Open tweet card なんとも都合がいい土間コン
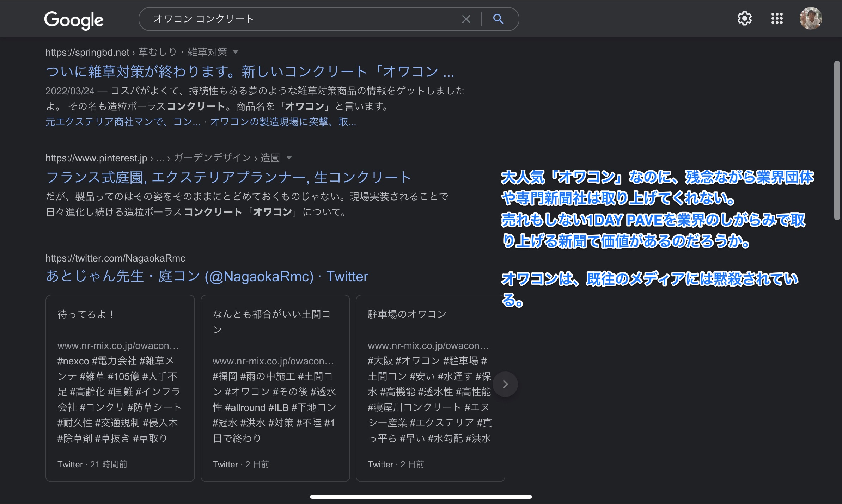This screenshot has height=504, width=842. (275, 388)
